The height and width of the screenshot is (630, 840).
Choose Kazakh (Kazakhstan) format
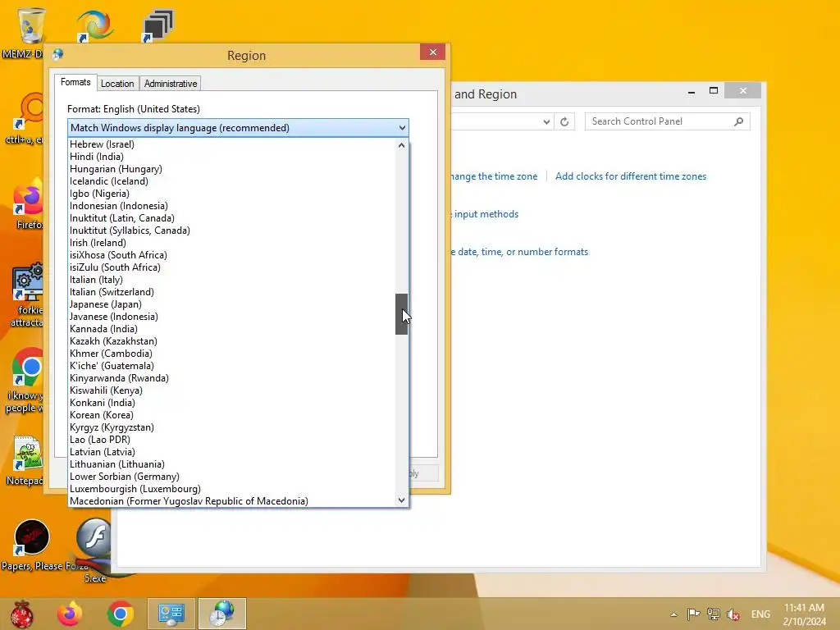[231, 341]
